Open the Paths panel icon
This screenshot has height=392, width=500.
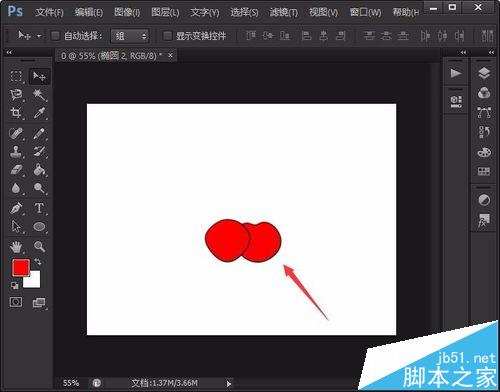pyautogui.click(x=484, y=113)
